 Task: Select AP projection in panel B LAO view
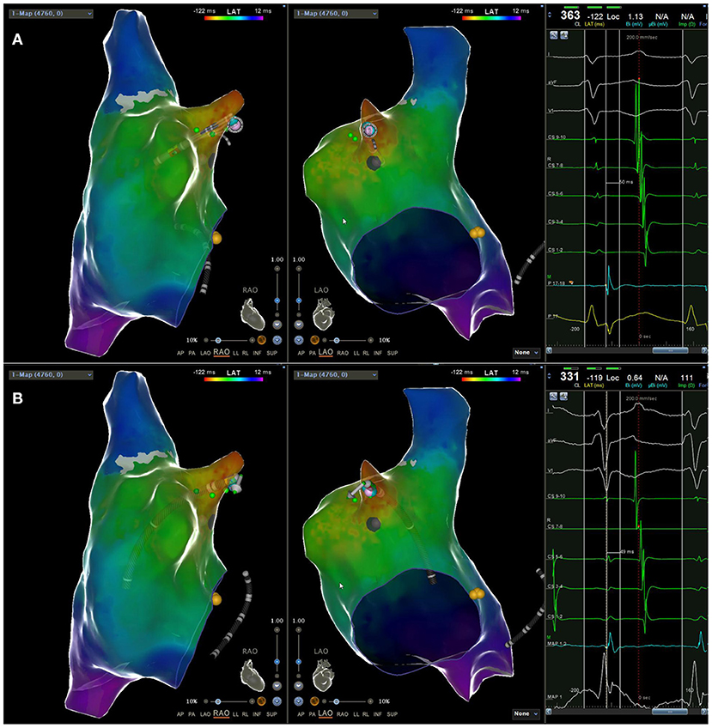[x=301, y=714]
